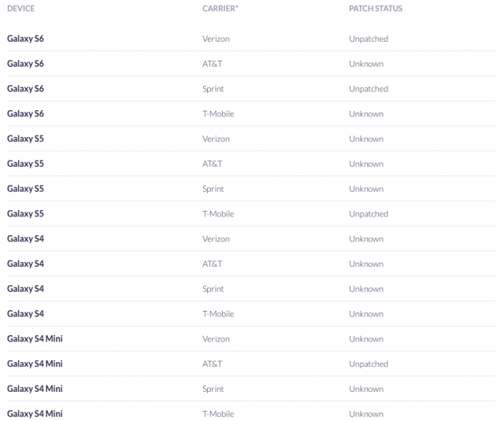
Task: Click the DEVICE column header
Action: coord(21,9)
